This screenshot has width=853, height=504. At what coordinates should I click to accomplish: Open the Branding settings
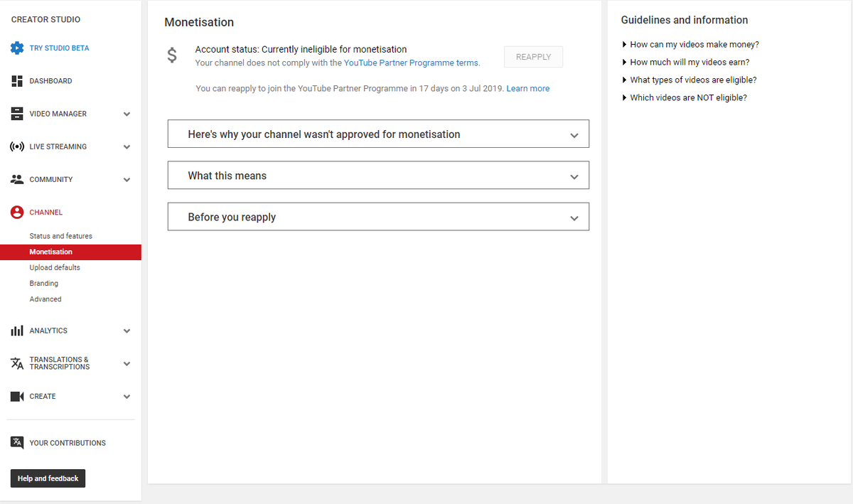pyautogui.click(x=43, y=283)
